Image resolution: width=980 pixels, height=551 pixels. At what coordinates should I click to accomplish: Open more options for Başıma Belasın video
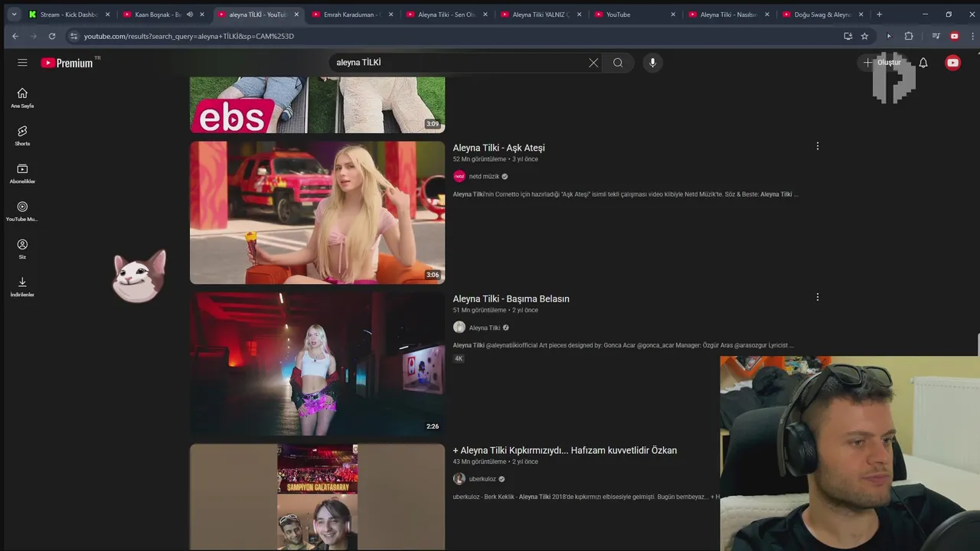coord(817,297)
